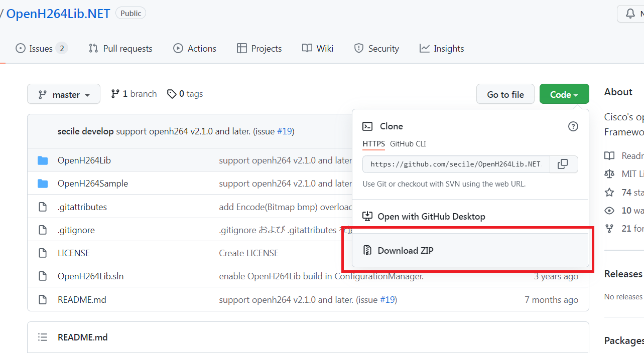
Task: Click the GitHub Desktop download icon
Action: (367, 217)
